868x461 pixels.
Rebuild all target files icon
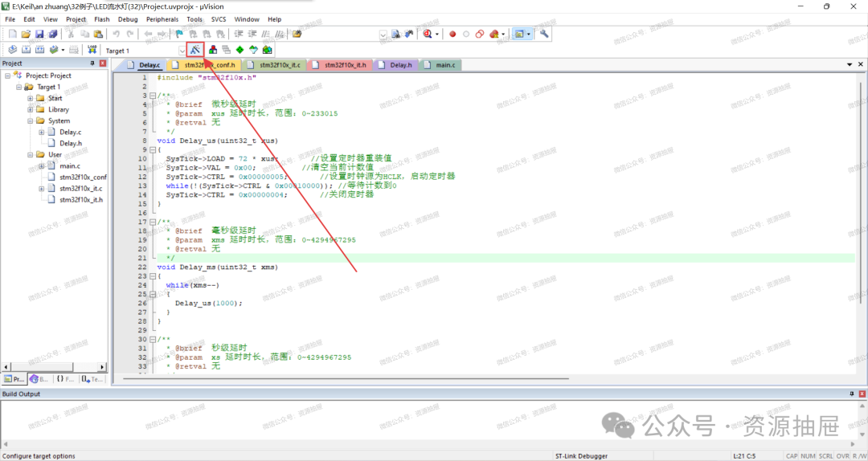click(39, 50)
